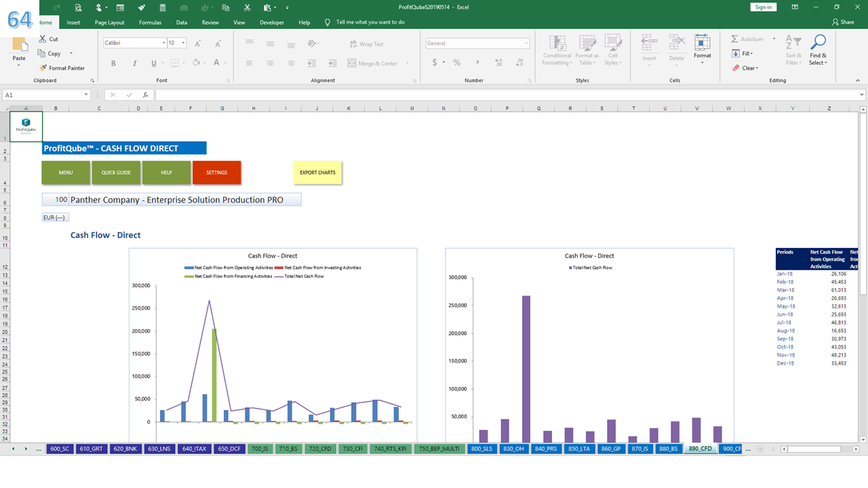This screenshot has height=488, width=868.
Task: Toggle Wrap Text
Action: [x=367, y=44]
